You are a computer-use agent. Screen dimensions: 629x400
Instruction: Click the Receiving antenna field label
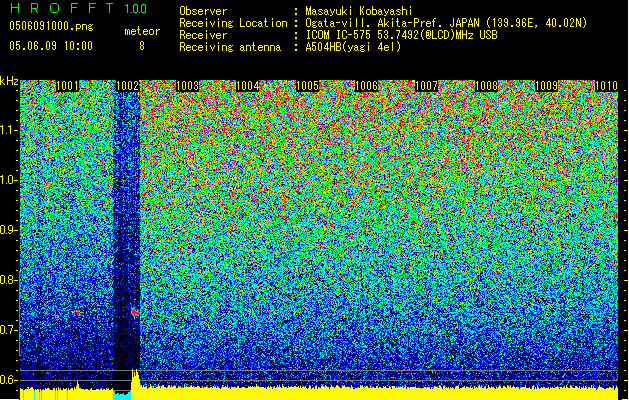pyautogui.click(x=230, y=47)
